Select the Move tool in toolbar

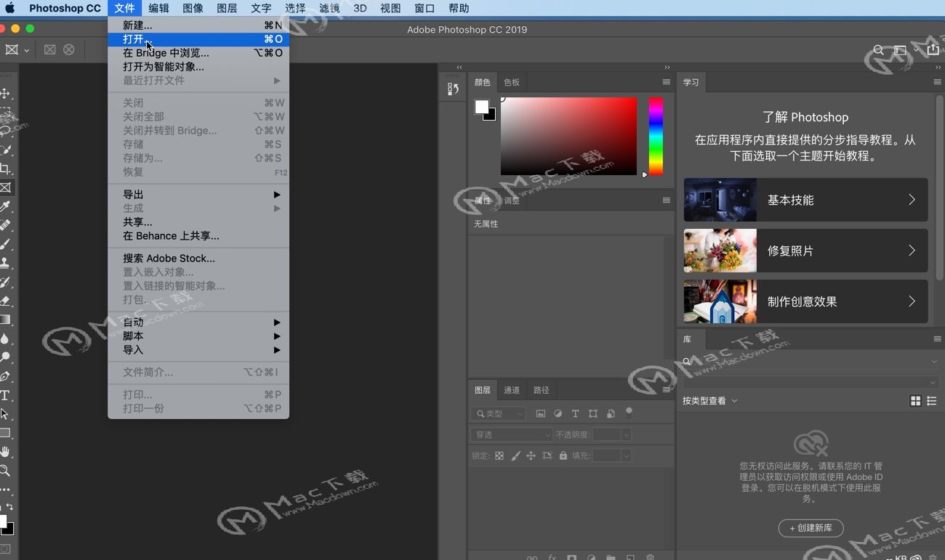tap(5, 94)
